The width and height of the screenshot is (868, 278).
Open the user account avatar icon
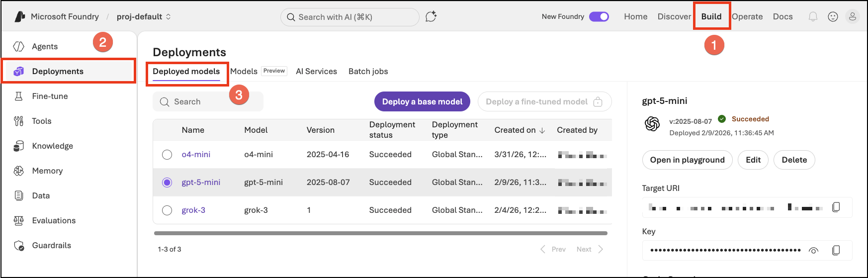853,16
